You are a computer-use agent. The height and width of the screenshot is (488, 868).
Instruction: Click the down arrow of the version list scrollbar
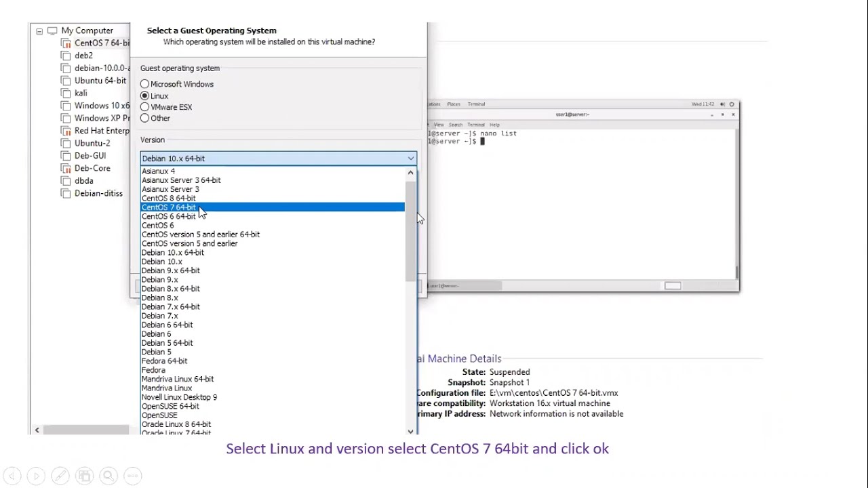[410, 430]
